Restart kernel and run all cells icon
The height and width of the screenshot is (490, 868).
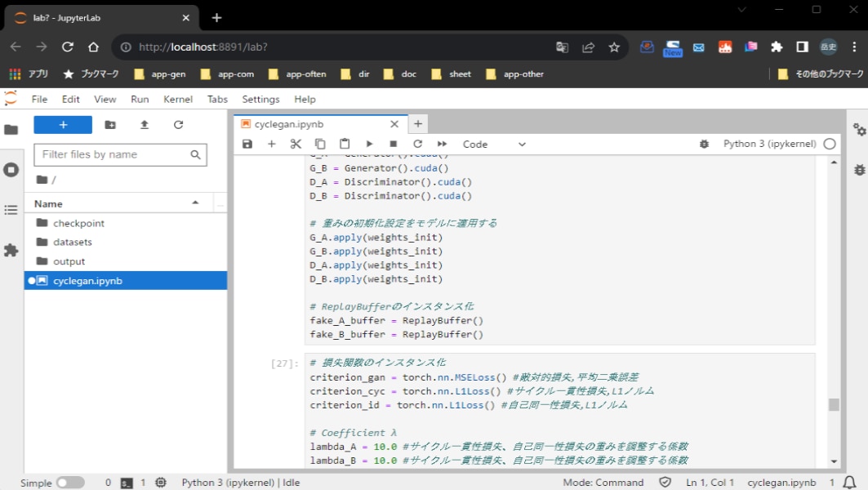(442, 144)
